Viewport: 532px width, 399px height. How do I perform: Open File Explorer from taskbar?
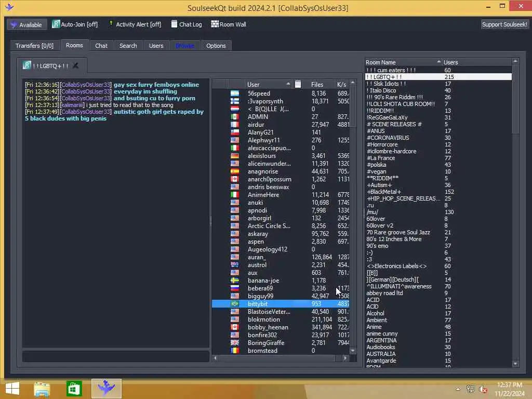pyautogui.click(x=42, y=389)
